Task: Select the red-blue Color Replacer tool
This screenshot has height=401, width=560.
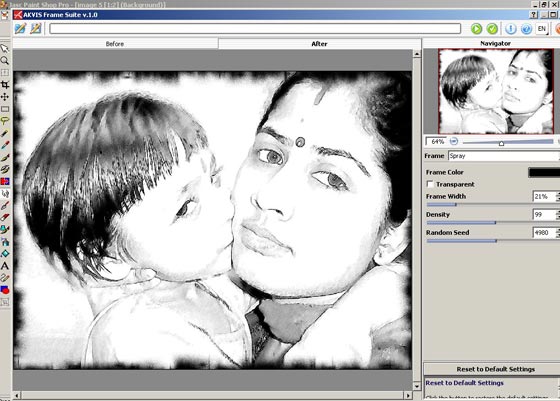Action: pos(5,181)
